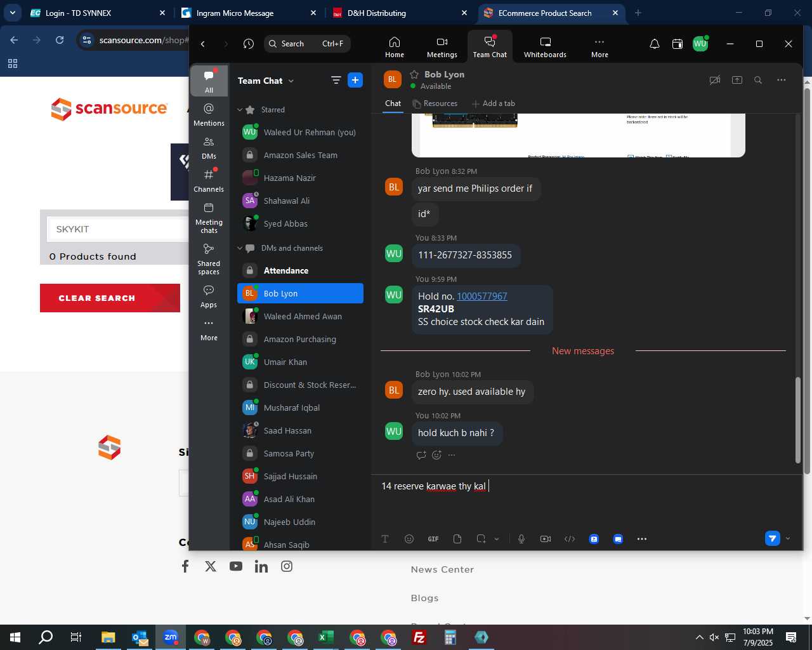Click the blue plus new chat button
This screenshot has width=812, height=650.
coord(355,80)
